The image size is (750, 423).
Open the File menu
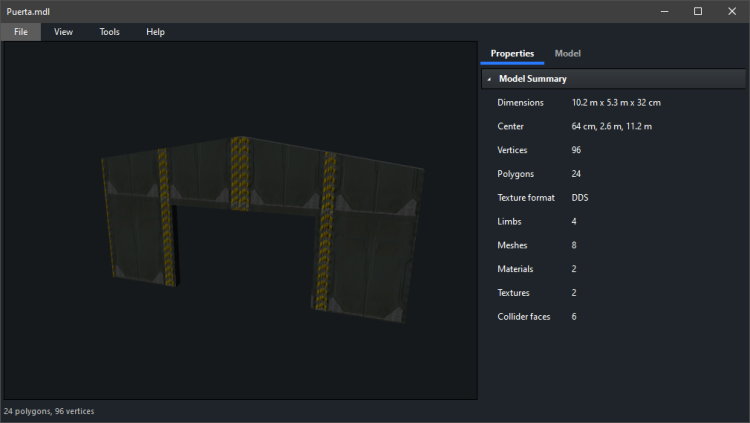click(x=20, y=32)
